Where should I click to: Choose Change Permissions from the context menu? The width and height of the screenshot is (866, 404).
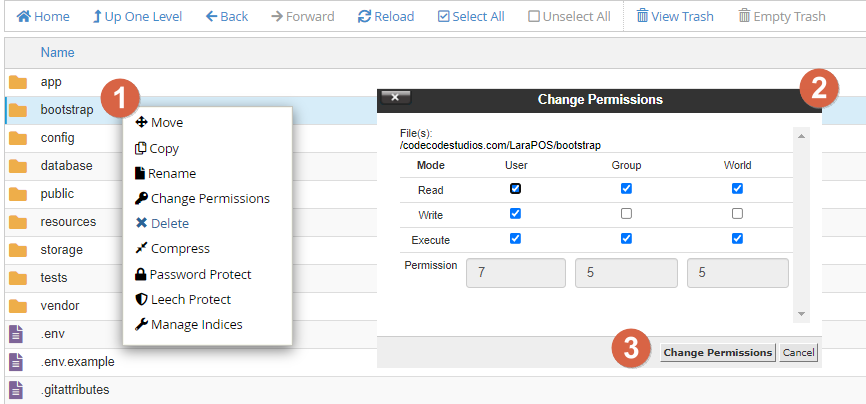click(x=210, y=198)
